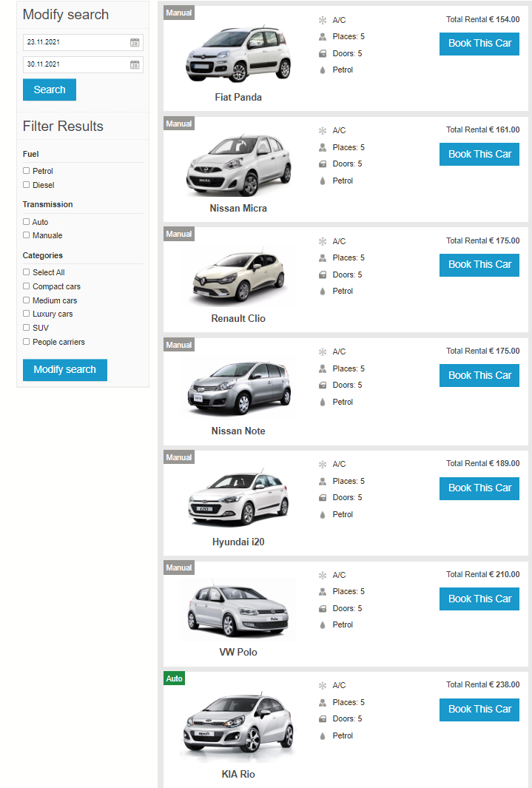
Task: Click the Doors icon on Nissan Note
Action: (x=323, y=385)
